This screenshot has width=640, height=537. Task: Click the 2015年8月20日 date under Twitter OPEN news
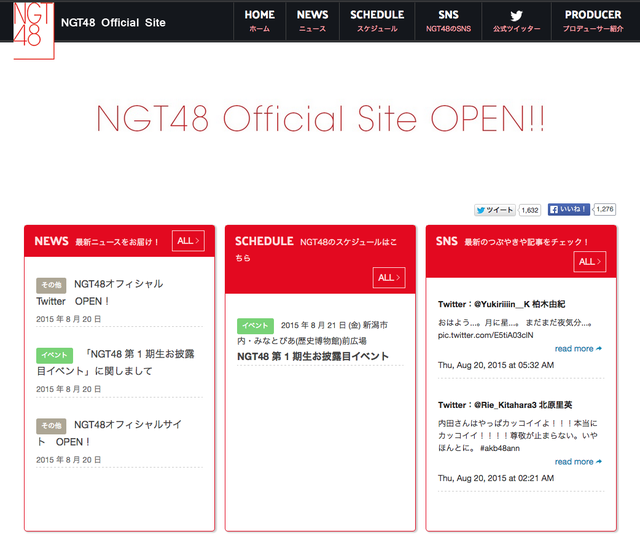point(69,319)
